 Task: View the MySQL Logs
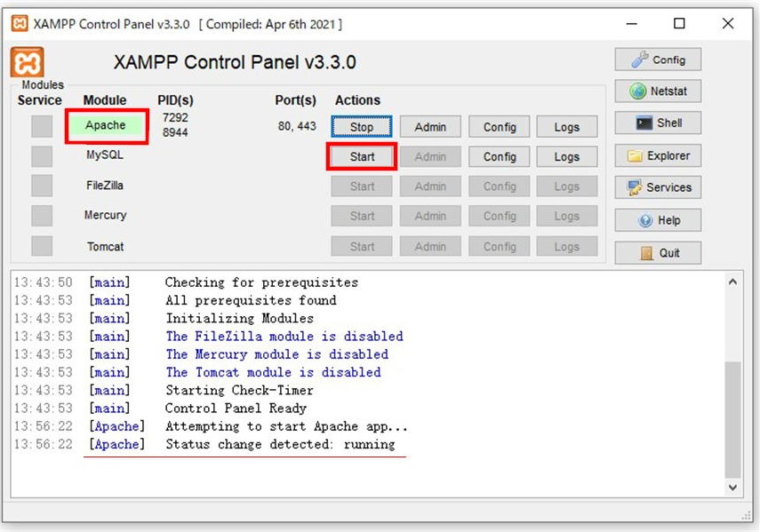coord(567,156)
